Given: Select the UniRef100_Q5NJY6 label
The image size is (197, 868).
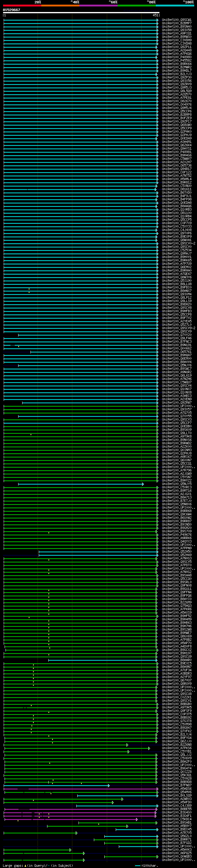Looking at the screenshot, I should tap(176, 365).
